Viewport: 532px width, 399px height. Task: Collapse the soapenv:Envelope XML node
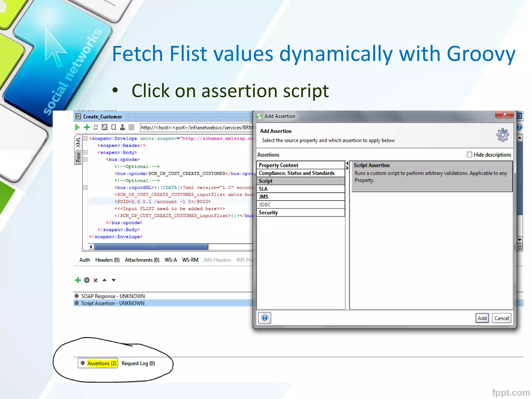click(85, 138)
